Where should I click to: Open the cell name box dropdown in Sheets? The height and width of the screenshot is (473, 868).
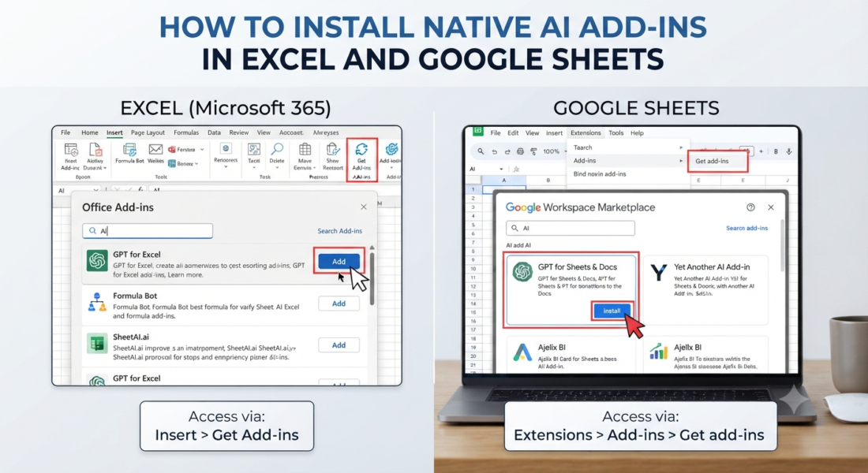502,169
